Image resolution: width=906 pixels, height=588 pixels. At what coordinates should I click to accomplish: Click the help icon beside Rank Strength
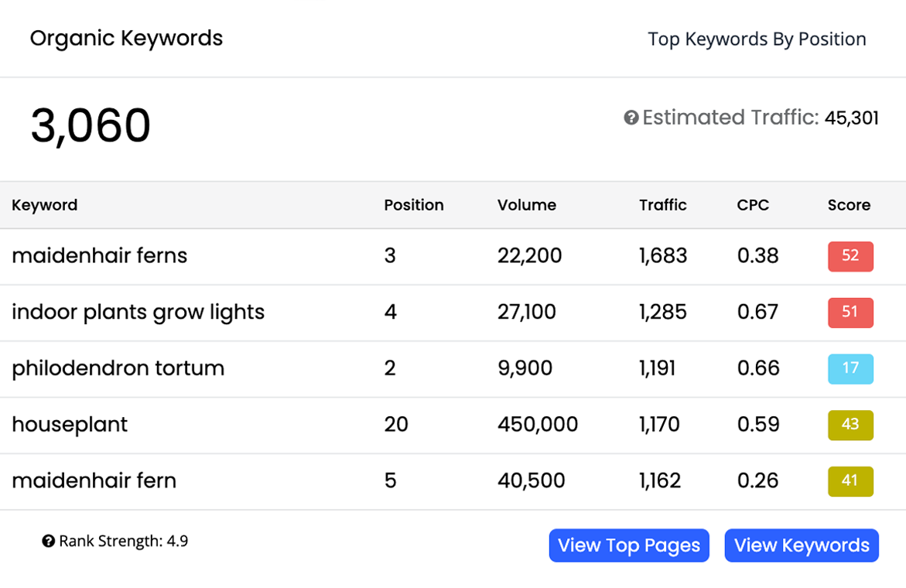pos(49,541)
